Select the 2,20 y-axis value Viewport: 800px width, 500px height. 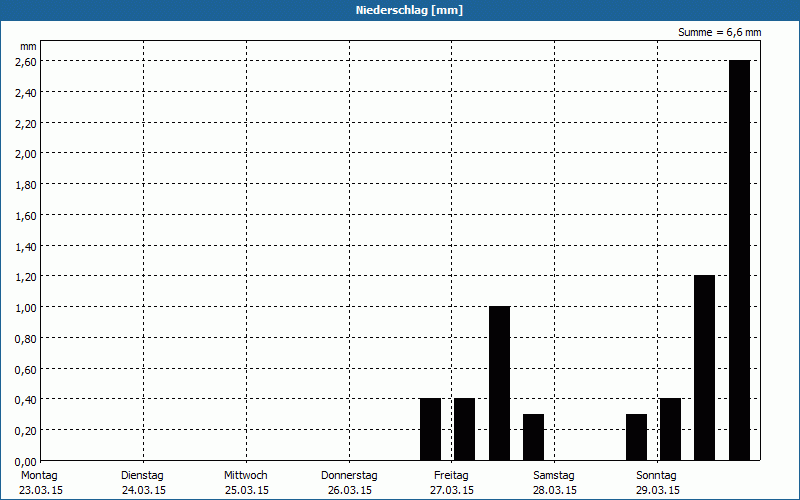click(x=26, y=123)
